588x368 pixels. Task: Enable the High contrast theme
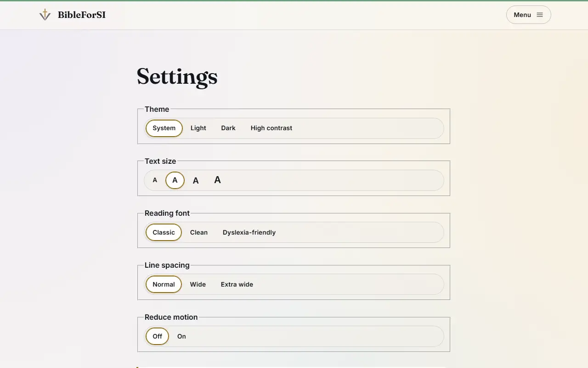click(271, 128)
